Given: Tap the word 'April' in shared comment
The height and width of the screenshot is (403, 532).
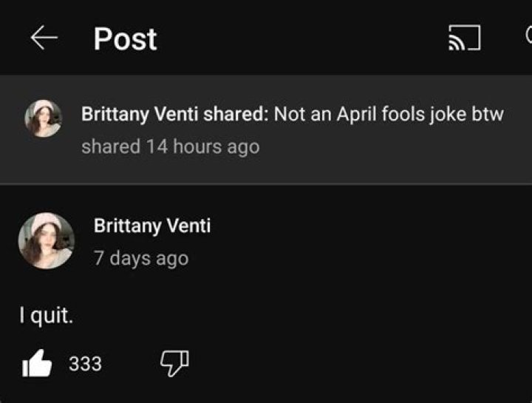Looking at the screenshot, I should (x=357, y=115).
